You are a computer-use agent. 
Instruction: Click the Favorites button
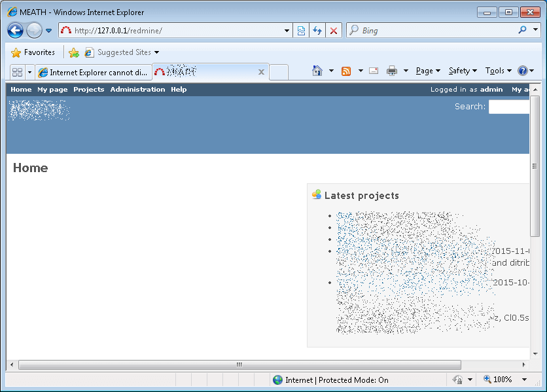33,52
